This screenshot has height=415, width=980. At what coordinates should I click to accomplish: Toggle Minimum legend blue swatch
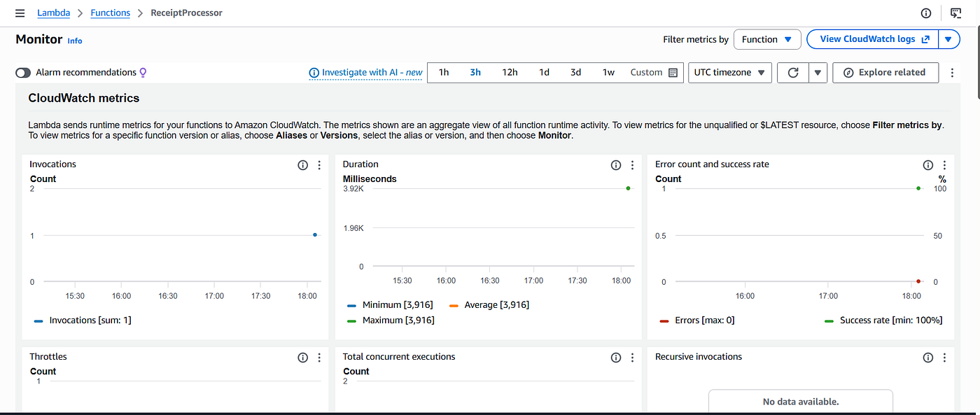351,305
